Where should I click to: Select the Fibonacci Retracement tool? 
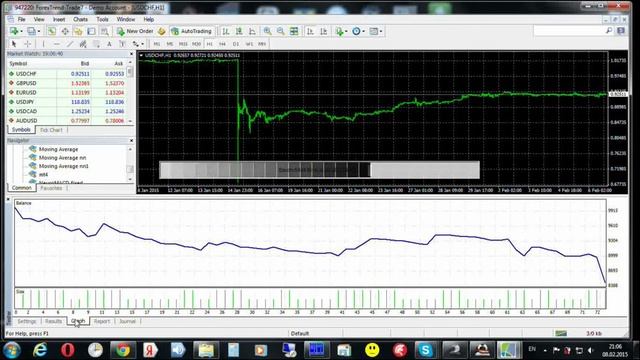(x=96, y=44)
